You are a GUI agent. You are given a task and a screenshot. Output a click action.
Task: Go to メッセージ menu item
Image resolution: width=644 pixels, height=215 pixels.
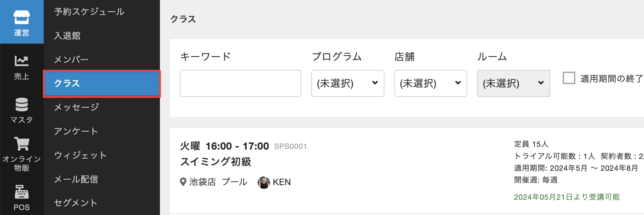[x=77, y=107]
